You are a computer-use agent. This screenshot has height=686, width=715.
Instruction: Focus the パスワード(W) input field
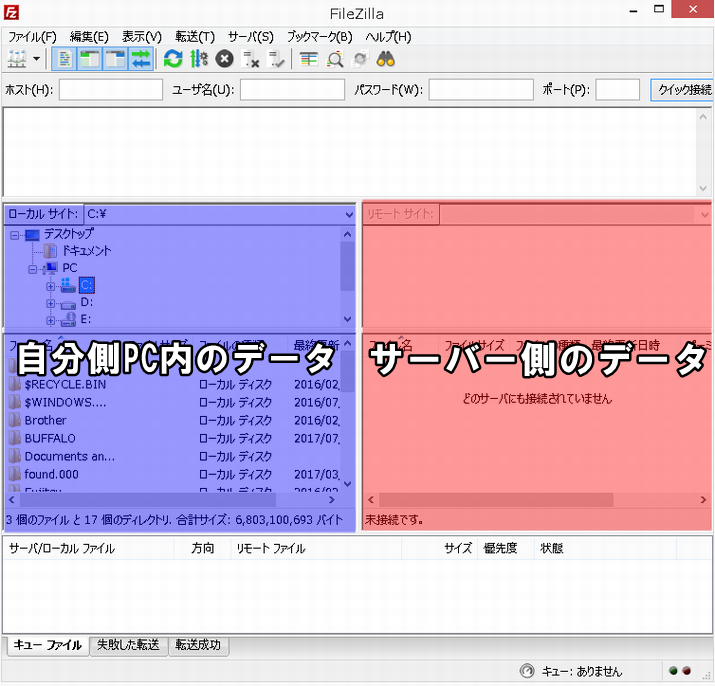[x=481, y=89]
